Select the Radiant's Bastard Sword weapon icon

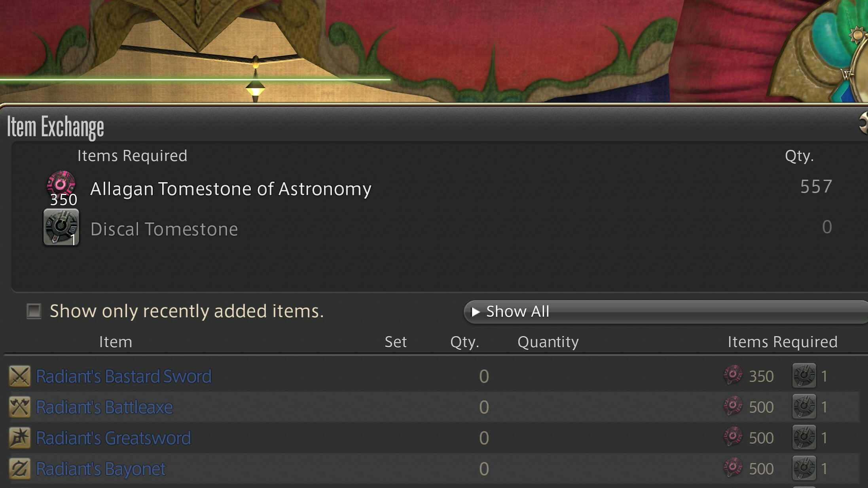point(19,376)
